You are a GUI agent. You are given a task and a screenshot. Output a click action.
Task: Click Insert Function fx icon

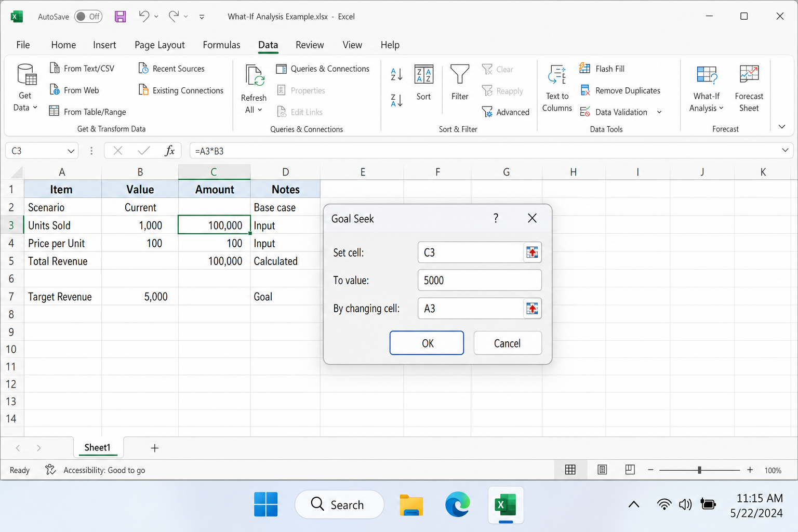click(169, 151)
